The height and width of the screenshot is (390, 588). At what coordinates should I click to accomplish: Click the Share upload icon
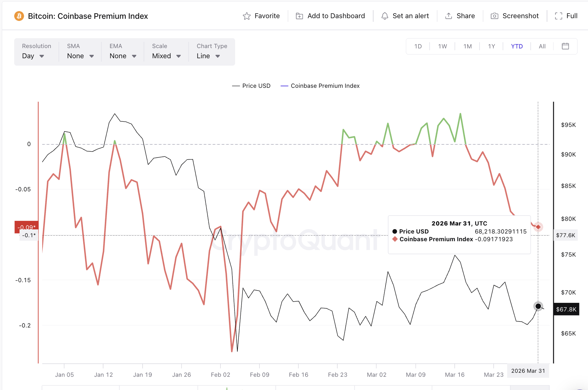tap(449, 16)
